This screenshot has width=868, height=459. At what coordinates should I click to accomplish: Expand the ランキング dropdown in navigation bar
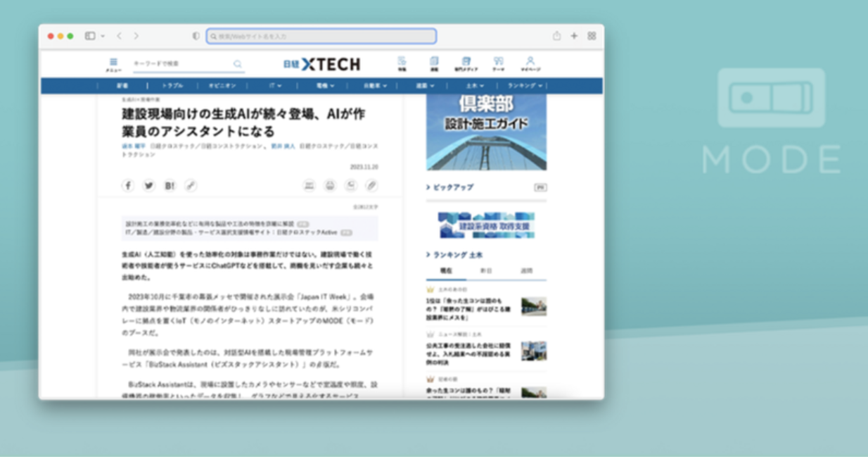click(x=525, y=86)
